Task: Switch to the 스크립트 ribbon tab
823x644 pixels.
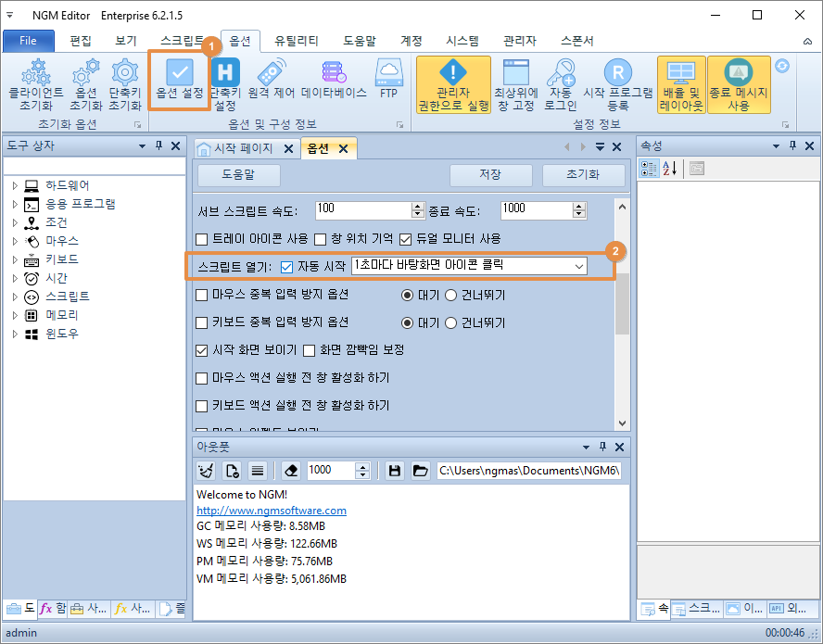Action: click(182, 41)
